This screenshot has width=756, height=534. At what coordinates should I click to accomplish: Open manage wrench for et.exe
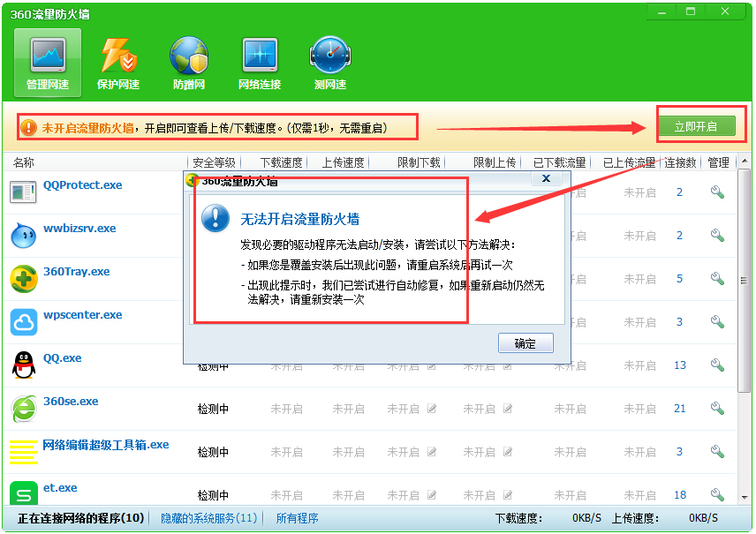(717, 494)
